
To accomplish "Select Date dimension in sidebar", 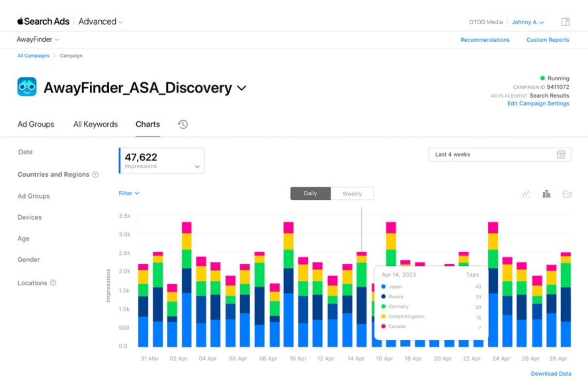I will [25, 152].
